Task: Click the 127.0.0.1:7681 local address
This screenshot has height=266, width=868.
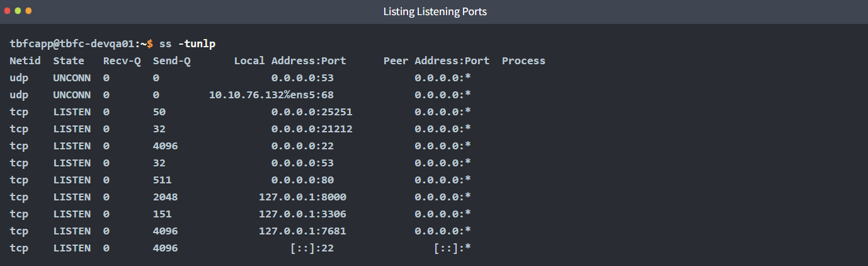Action: coord(302,231)
